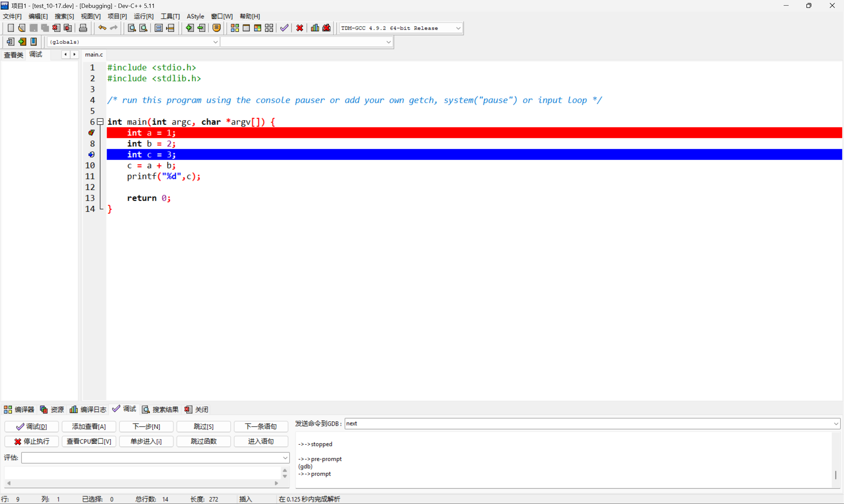Click the profile analysis bar chart icon

(x=315, y=28)
